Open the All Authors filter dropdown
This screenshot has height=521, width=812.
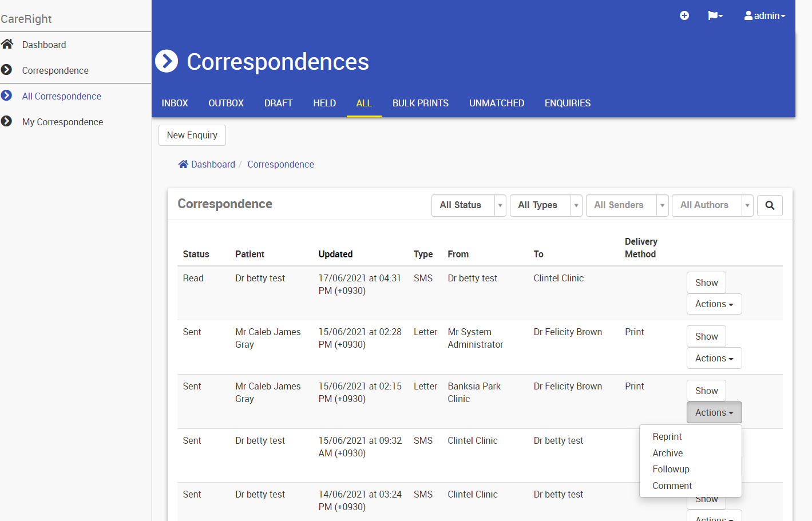click(747, 205)
